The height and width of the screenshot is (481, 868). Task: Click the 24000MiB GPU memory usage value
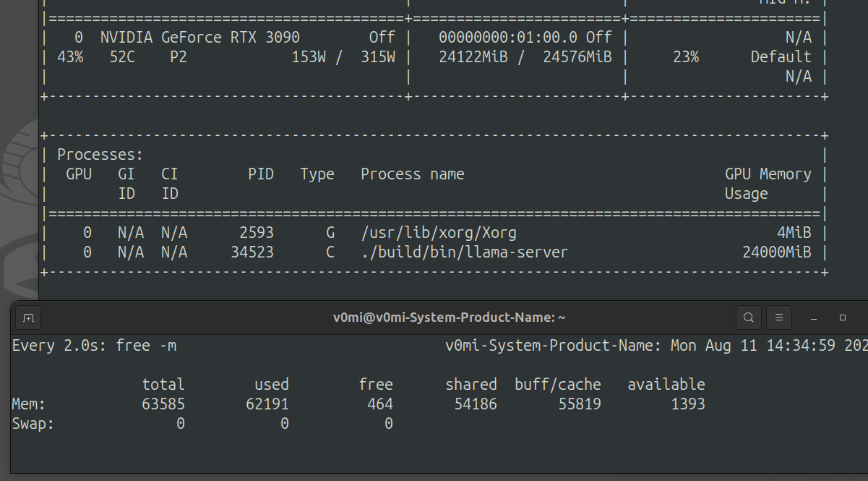point(777,252)
